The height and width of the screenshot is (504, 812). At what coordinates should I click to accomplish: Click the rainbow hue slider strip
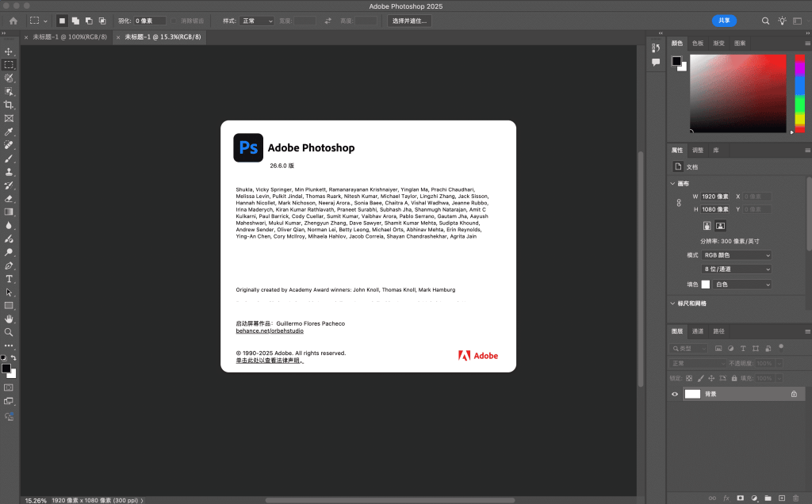800,94
